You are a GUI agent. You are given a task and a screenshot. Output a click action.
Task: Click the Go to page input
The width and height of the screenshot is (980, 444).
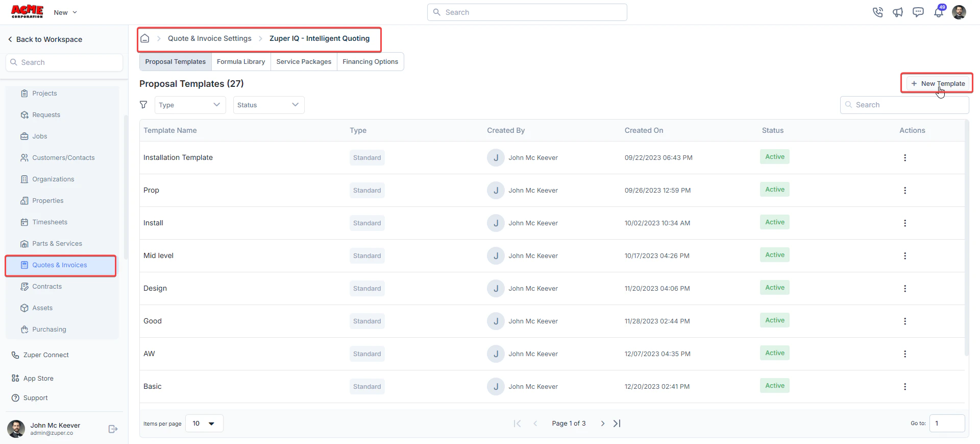click(x=947, y=424)
